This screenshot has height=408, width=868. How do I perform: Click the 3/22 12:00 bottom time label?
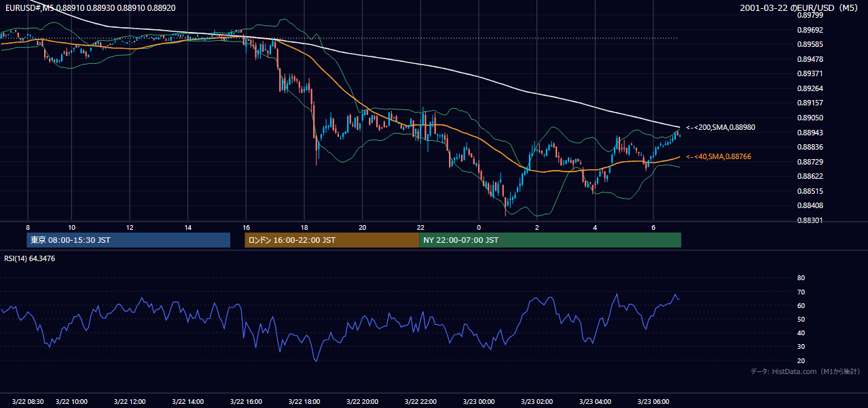(x=130, y=401)
